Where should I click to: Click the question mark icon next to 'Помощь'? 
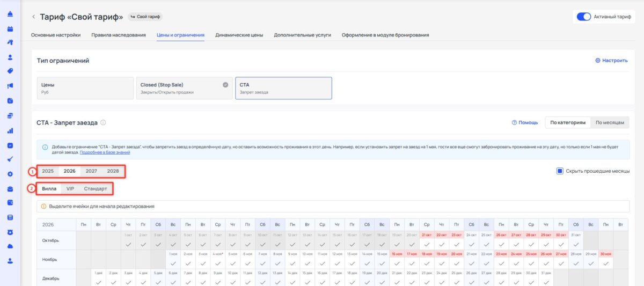click(x=515, y=122)
